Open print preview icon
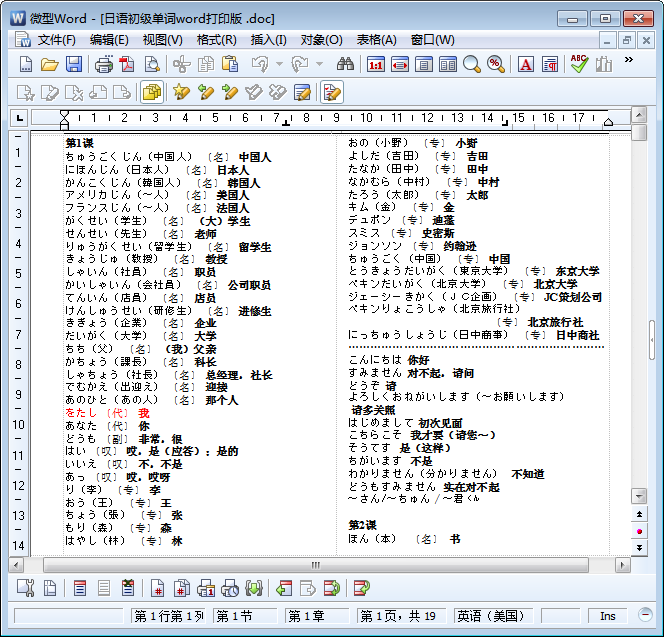This screenshot has height=637, width=664. tap(152, 64)
